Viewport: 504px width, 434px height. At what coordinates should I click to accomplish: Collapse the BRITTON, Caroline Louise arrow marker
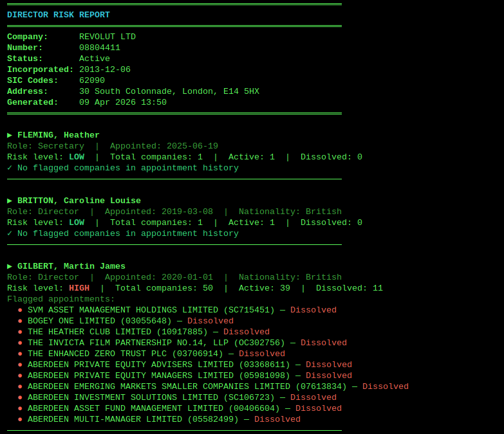[x=10, y=201]
